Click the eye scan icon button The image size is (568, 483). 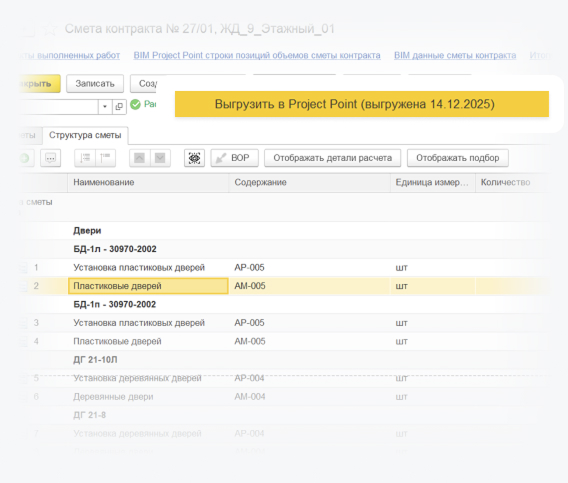pos(194,158)
